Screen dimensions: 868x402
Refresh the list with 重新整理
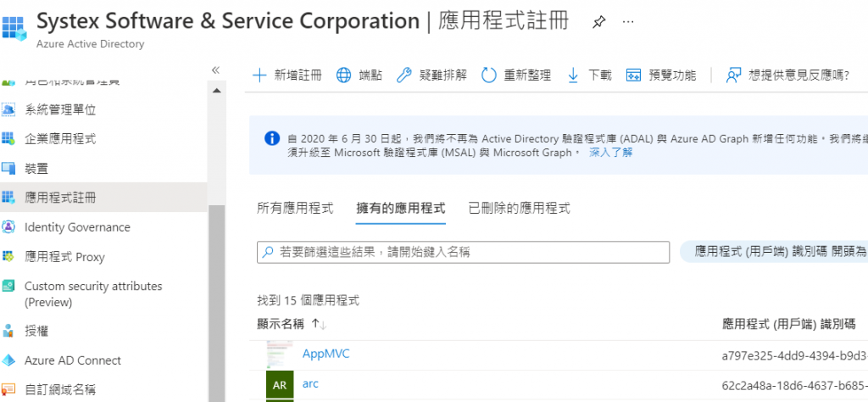coord(527,75)
